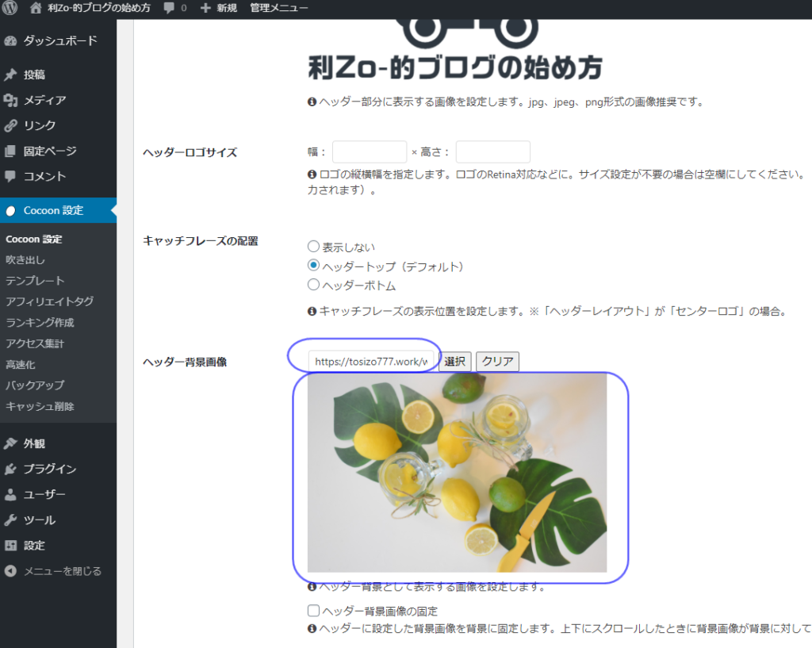Click the 選択 button for header background

pos(454,362)
